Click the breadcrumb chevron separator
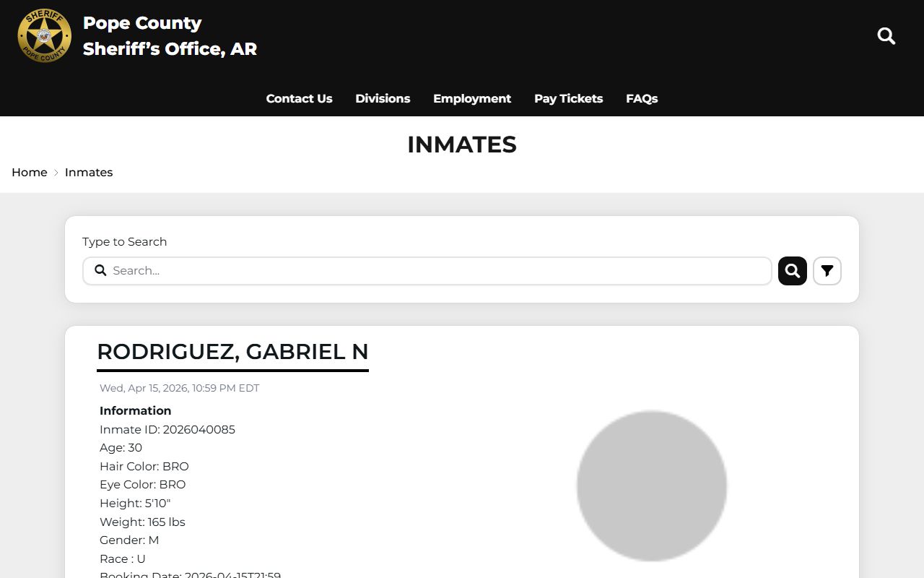924x578 pixels. click(x=56, y=173)
